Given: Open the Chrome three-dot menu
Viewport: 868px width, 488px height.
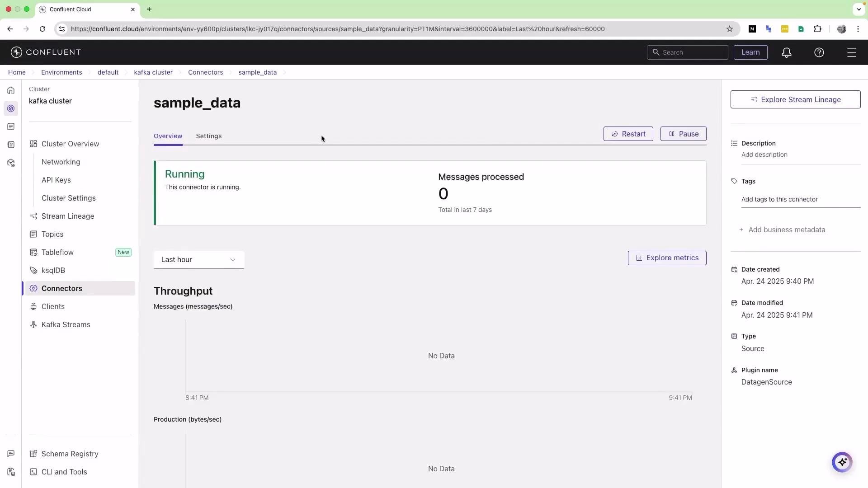Looking at the screenshot, I should (x=858, y=29).
